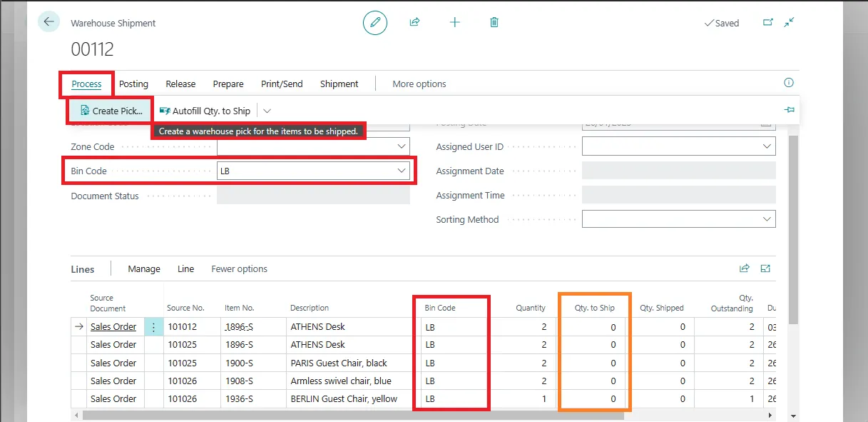Open the Posting menu

tap(133, 84)
